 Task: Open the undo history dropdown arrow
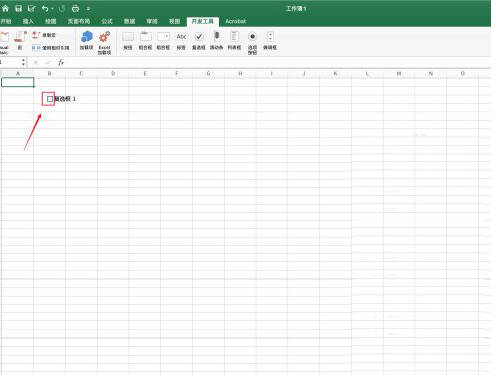point(52,9)
